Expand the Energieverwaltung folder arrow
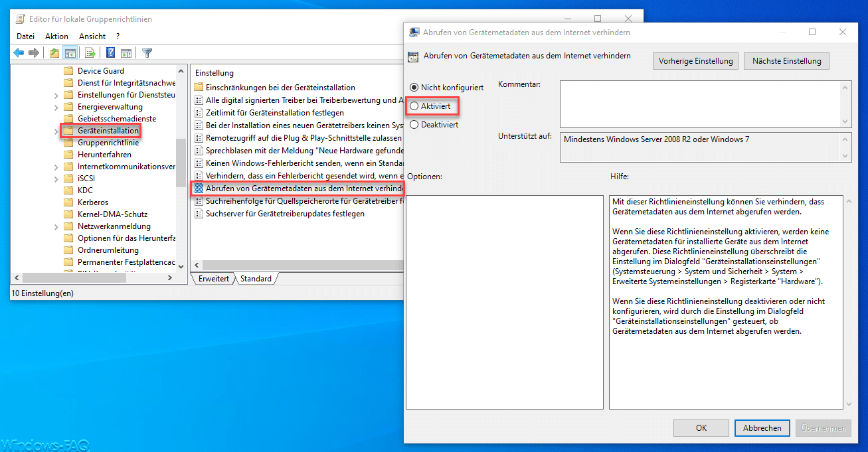 (x=56, y=107)
